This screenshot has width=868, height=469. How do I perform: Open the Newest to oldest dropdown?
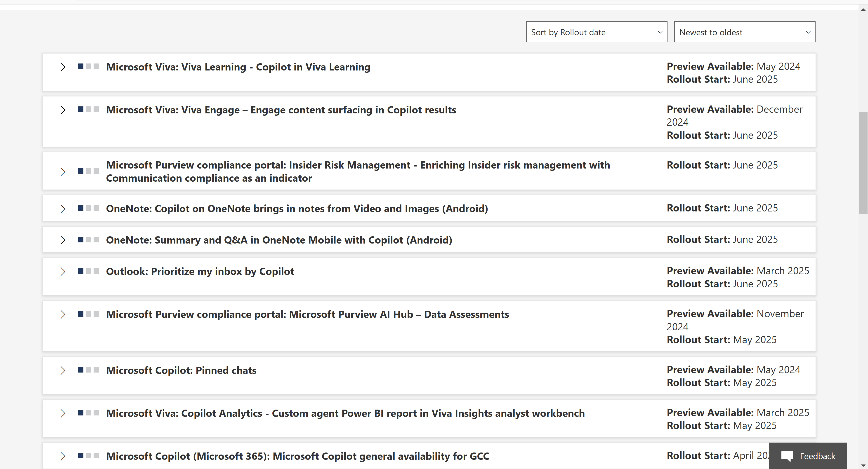(744, 32)
